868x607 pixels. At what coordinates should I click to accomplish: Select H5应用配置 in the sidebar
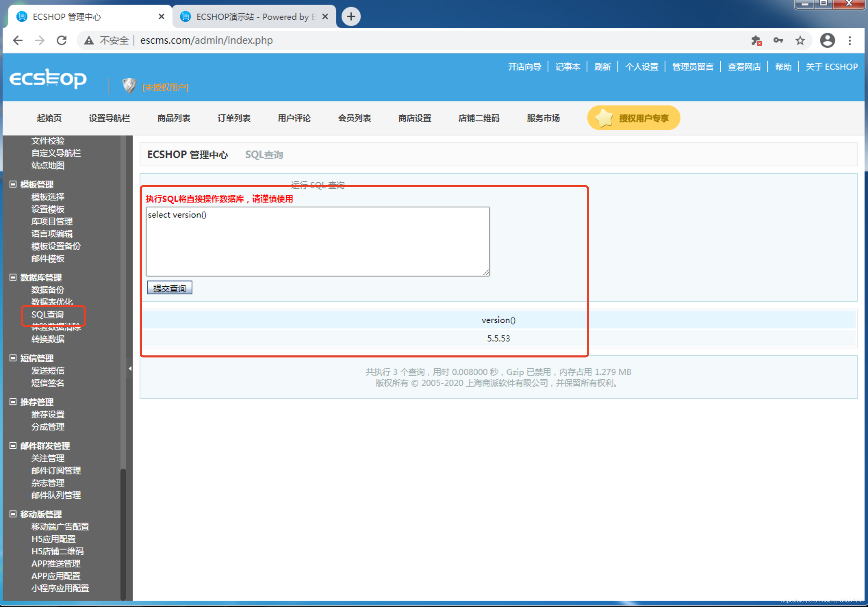[53, 539]
